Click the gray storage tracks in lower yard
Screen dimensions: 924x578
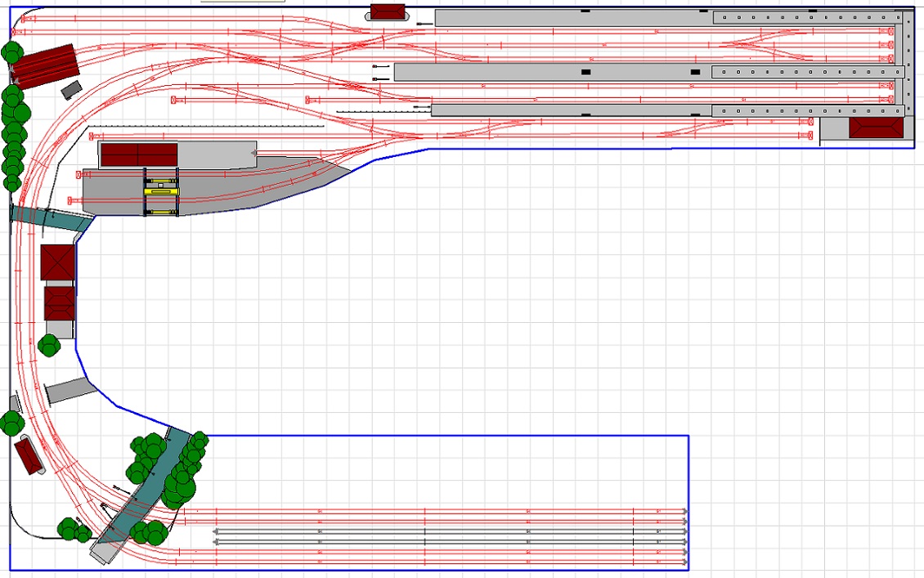pos(450,535)
